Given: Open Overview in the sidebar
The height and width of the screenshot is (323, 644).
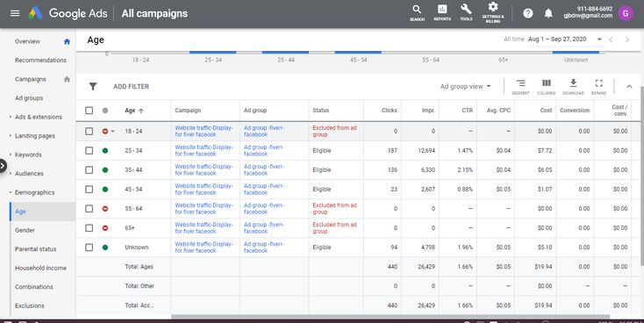Looking at the screenshot, I should tap(27, 41).
